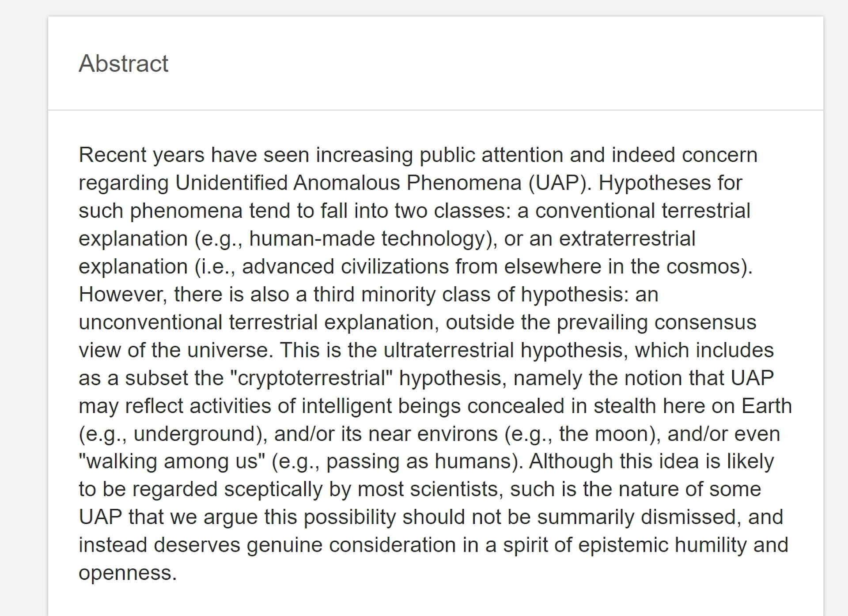This screenshot has width=848, height=616.
Task: Click the word "underground" in parentheses
Action: pyautogui.click(x=195, y=434)
